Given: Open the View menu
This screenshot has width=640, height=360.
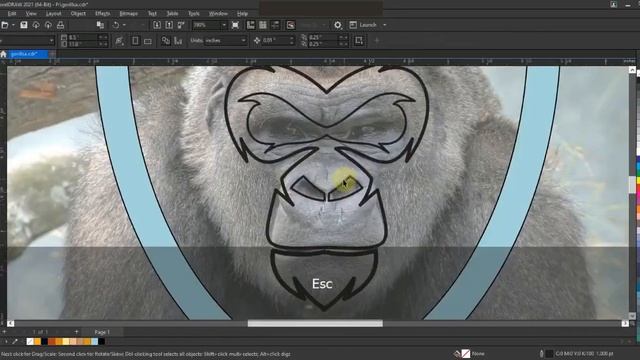Looking at the screenshot, I should [x=31, y=13].
